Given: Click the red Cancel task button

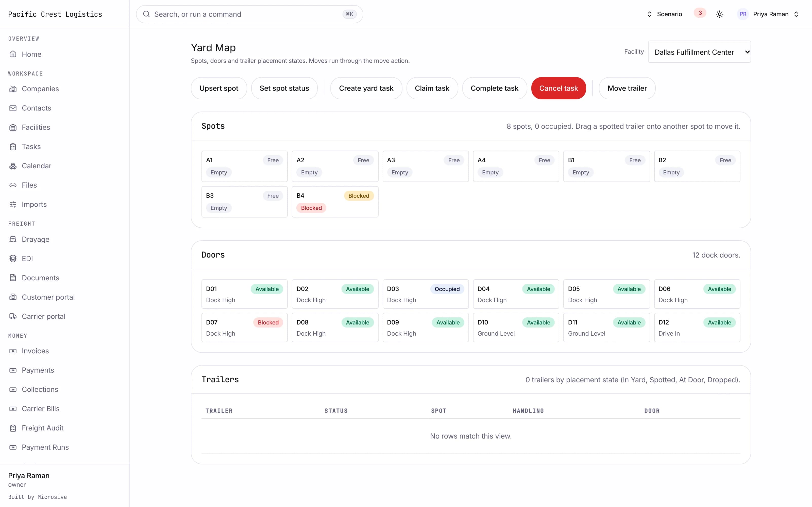Looking at the screenshot, I should point(558,88).
